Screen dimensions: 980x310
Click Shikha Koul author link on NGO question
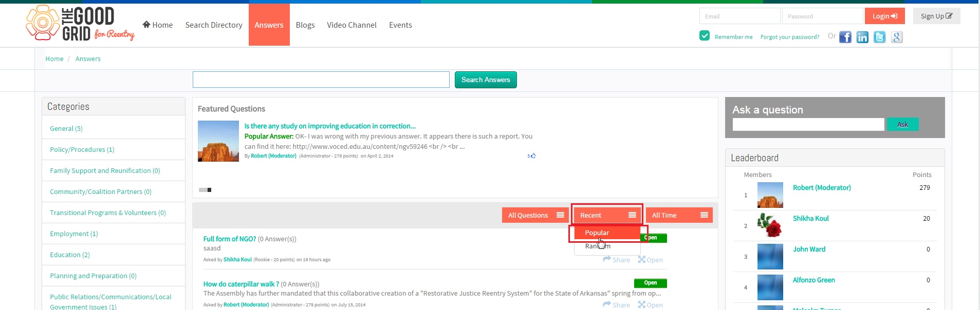click(x=237, y=259)
